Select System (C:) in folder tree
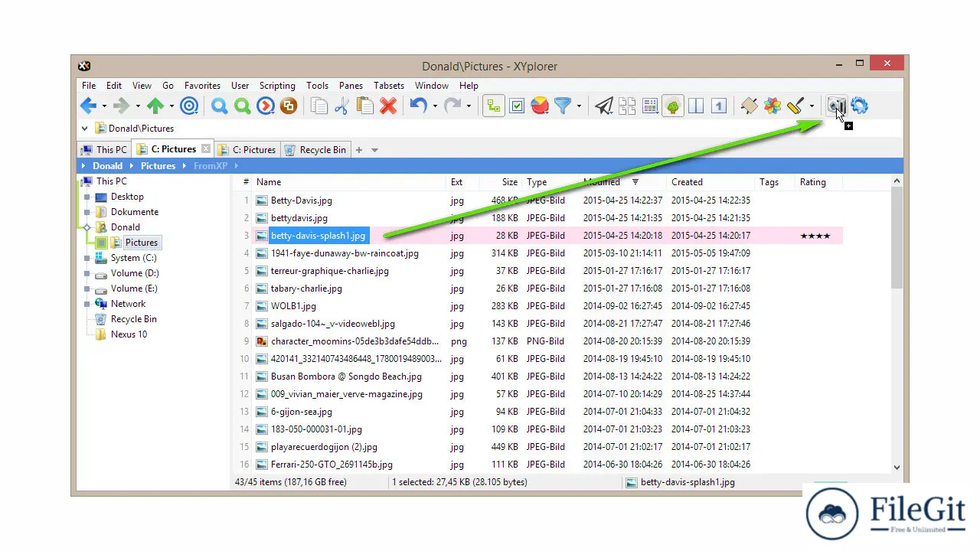Screen dimensions: 980x551 [133, 258]
